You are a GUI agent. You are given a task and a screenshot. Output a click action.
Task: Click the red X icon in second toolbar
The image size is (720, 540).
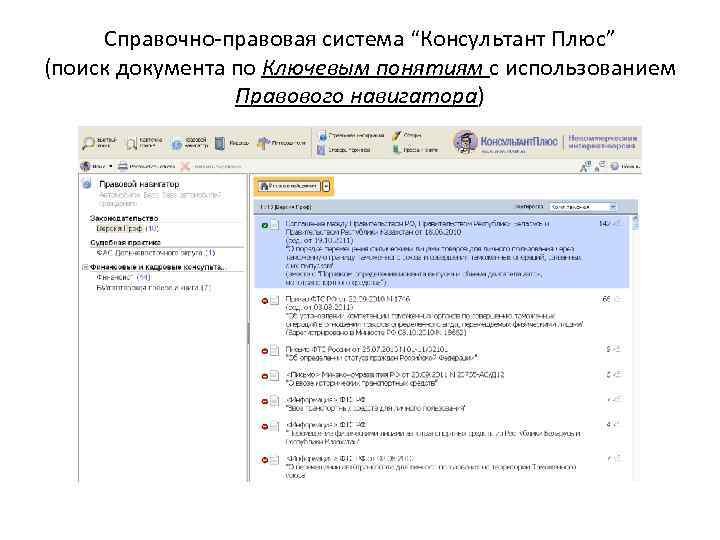coord(185,166)
